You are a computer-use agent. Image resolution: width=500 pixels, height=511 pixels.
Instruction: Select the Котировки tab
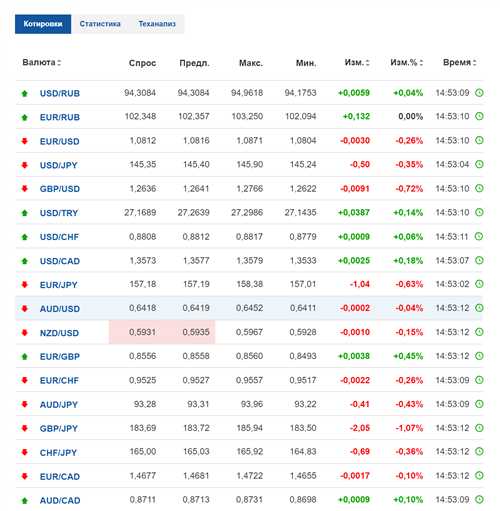[43, 24]
